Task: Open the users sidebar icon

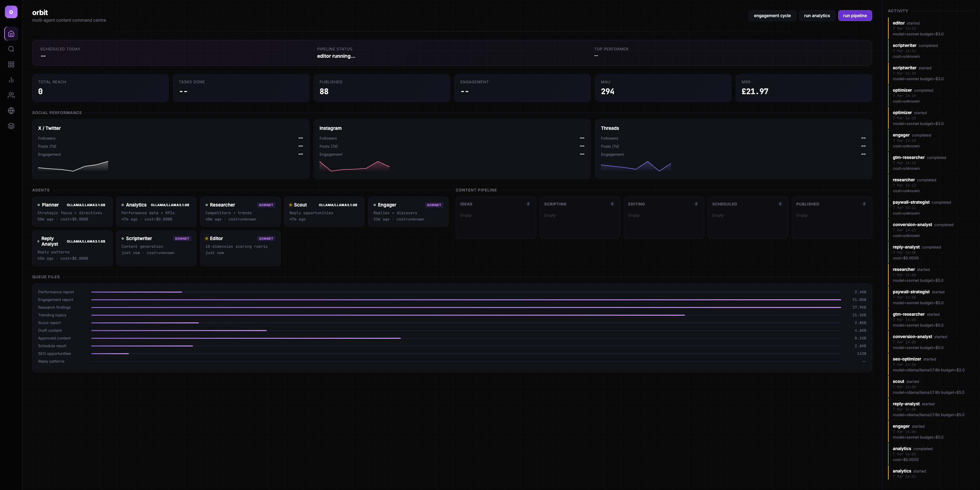Action: coord(11,95)
